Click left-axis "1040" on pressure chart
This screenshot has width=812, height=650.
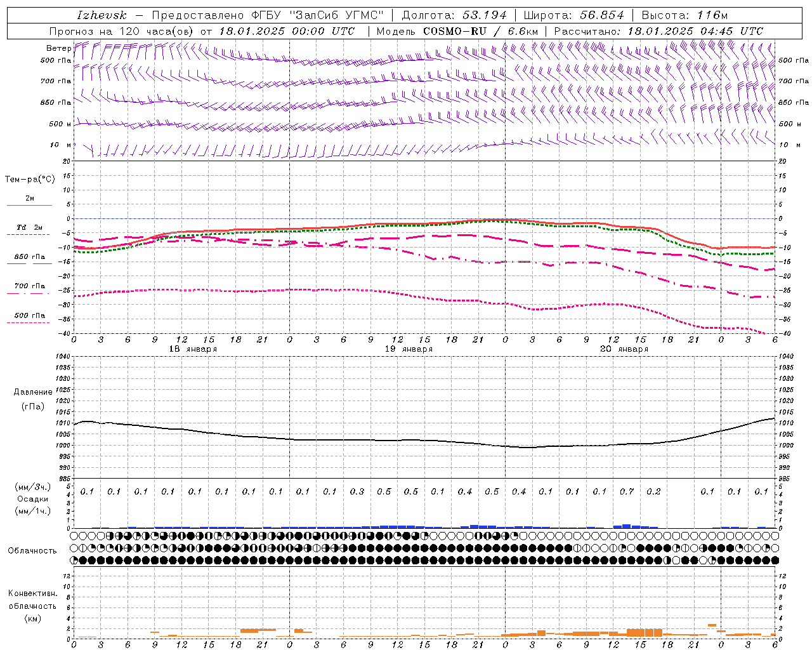click(61, 357)
